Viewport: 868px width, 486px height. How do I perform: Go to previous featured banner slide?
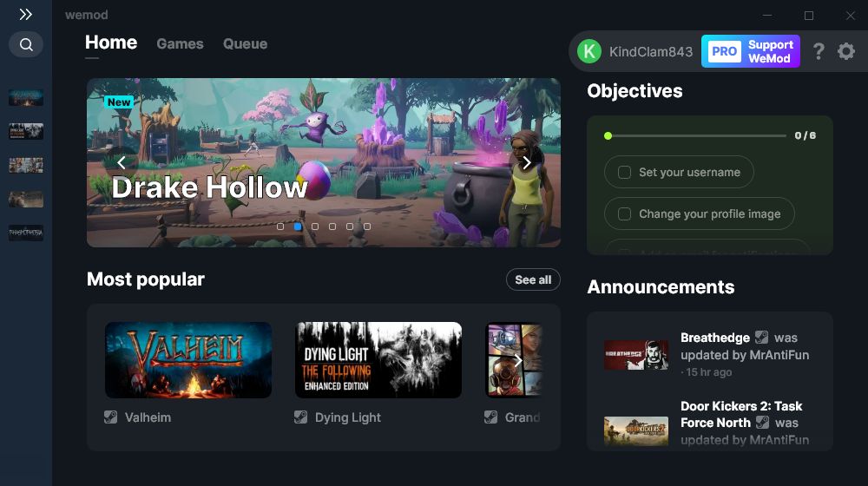click(122, 162)
